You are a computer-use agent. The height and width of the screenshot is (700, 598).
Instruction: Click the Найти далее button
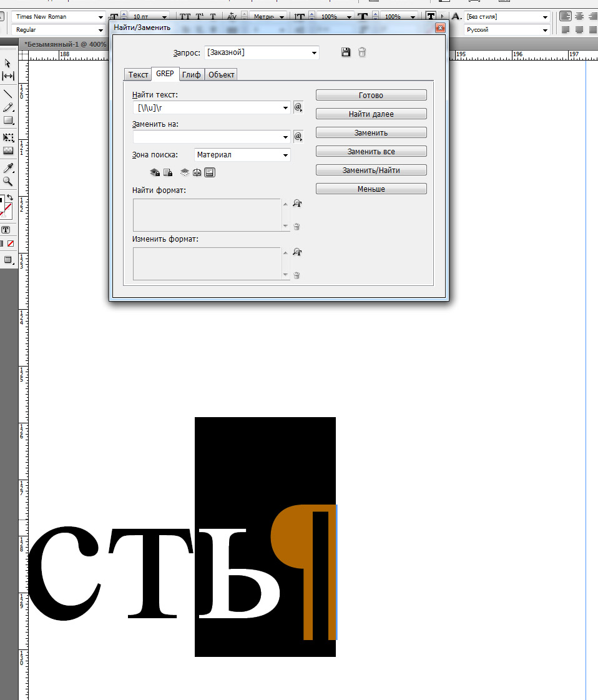[371, 114]
